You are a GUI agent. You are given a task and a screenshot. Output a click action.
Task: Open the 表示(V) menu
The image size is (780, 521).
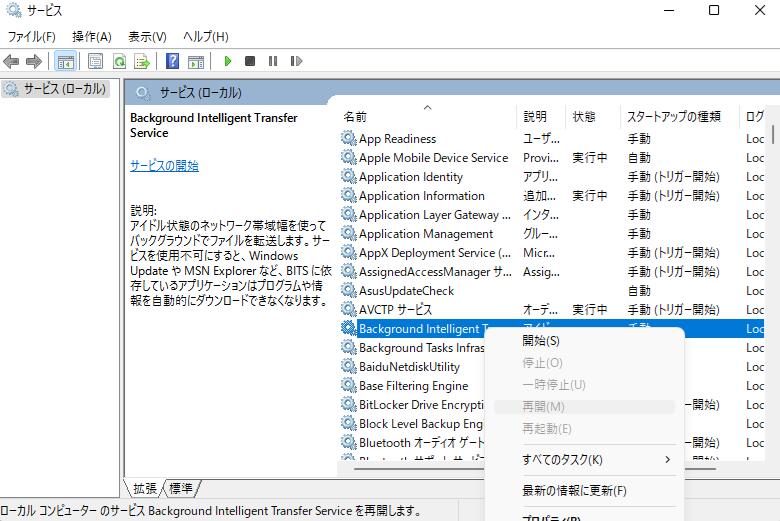147,36
